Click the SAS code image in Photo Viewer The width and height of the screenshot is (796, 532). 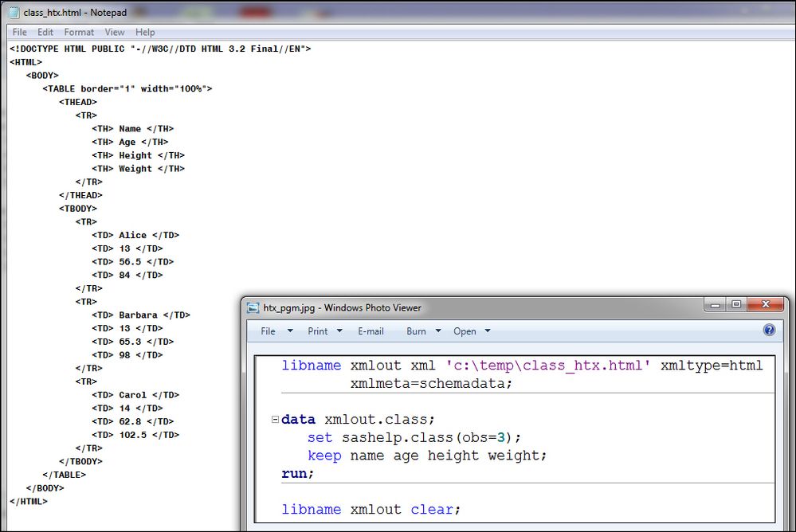(x=514, y=438)
